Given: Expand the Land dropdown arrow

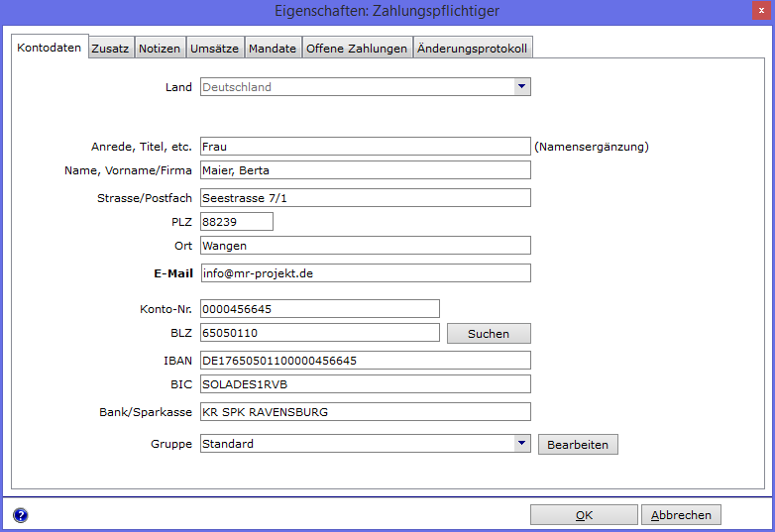Looking at the screenshot, I should (521, 87).
